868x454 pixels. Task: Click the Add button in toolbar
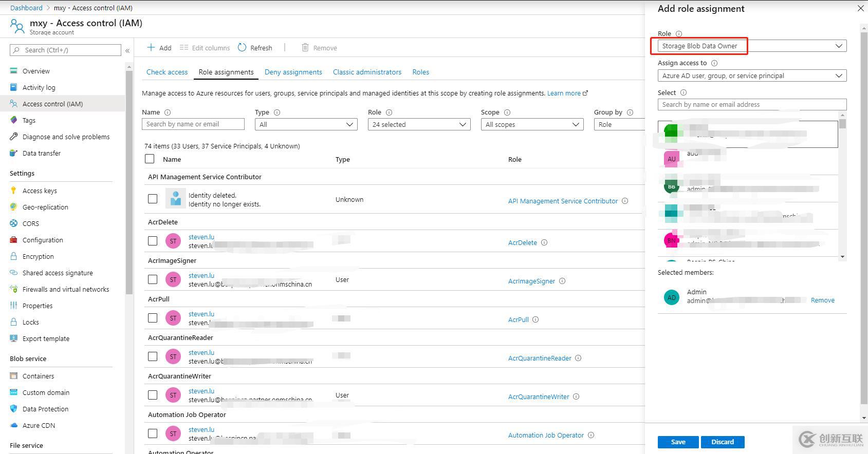(x=159, y=48)
